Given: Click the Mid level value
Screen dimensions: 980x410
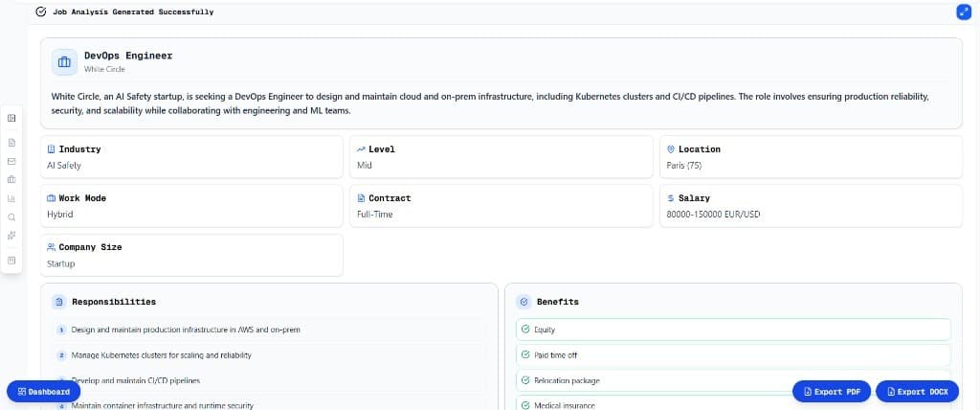Looking at the screenshot, I should pos(364,166).
